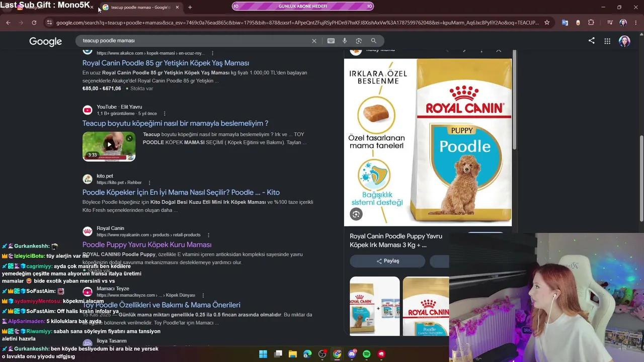Open more options for the Royal Canin result
Image resolution: width=644 pixels, height=362 pixels.
tap(208, 235)
